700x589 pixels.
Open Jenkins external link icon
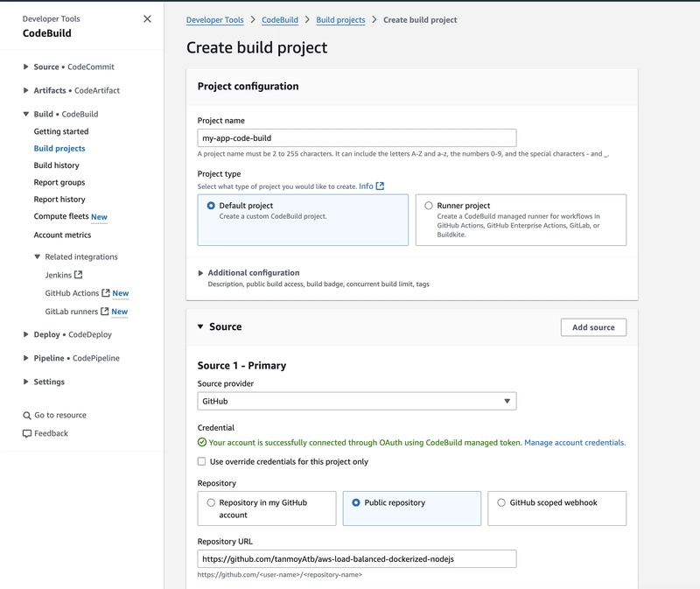(x=78, y=275)
